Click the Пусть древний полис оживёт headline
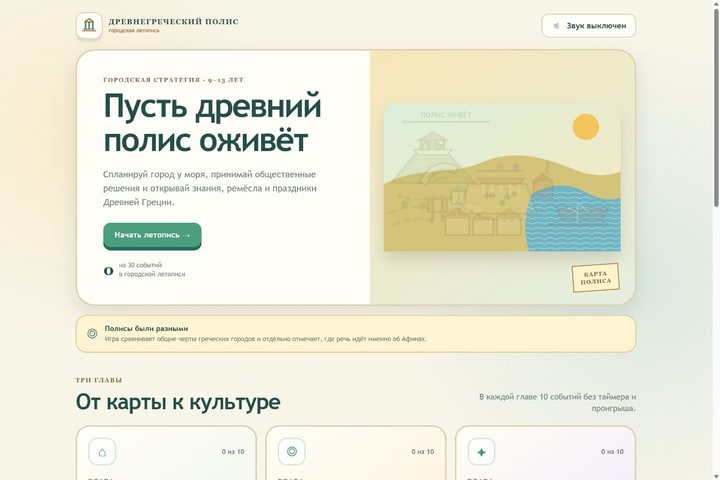The height and width of the screenshot is (480, 720). pos(213,122)
